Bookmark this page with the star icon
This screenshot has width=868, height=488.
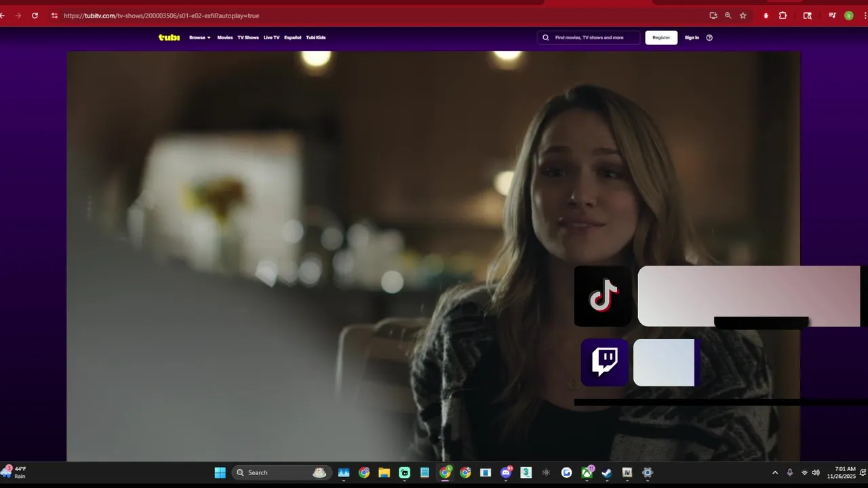[743, 16]
